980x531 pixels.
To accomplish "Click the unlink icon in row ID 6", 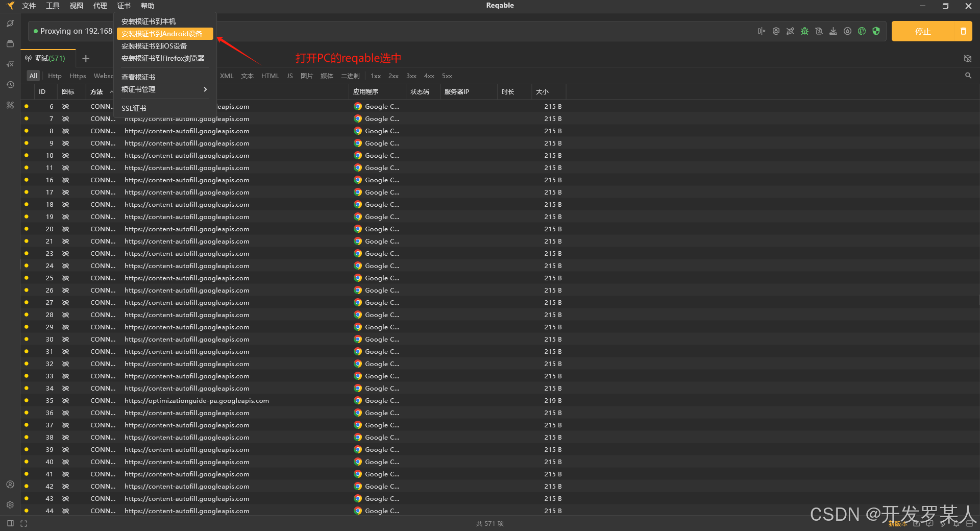I will tap(65, 107).
